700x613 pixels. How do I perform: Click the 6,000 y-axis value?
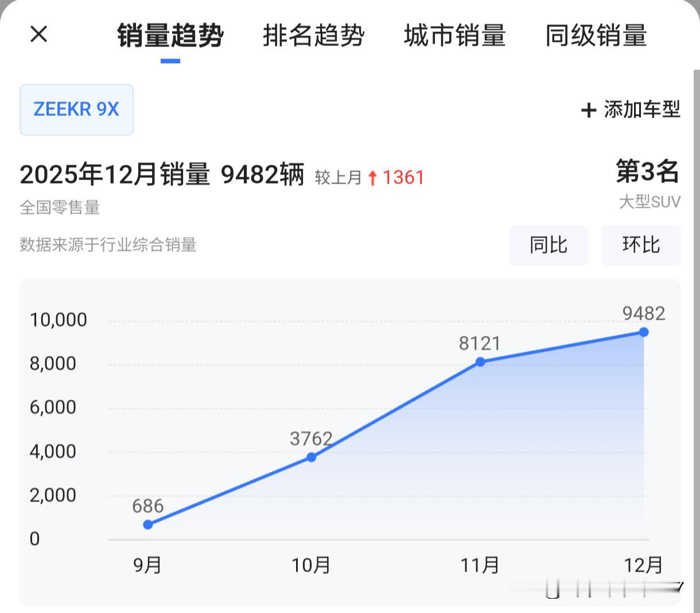tap(53, 407)
